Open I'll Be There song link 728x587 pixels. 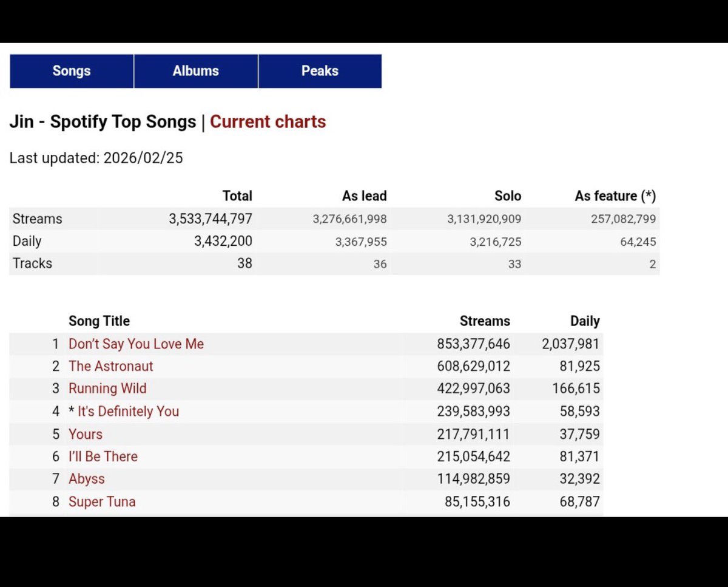[x=103, y=456]
